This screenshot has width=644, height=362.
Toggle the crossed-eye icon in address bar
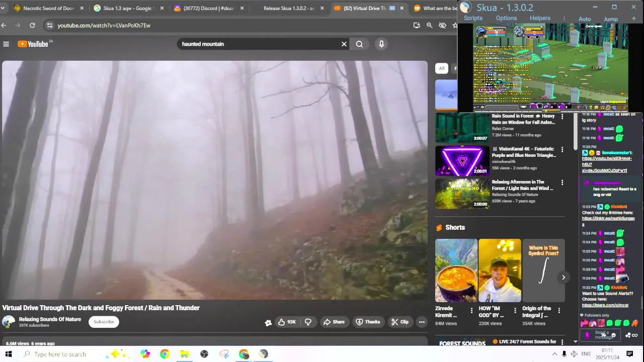coord(442,25)
